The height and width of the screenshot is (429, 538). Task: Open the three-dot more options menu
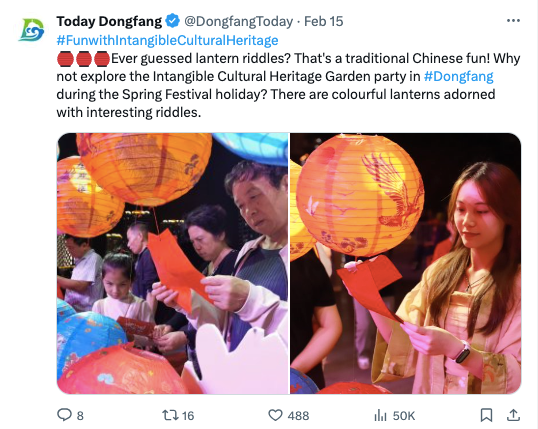click(513, 21)
